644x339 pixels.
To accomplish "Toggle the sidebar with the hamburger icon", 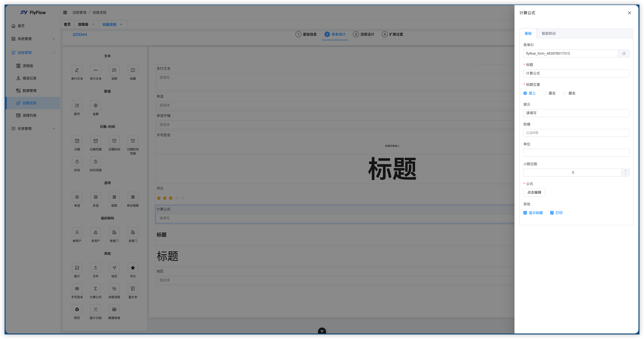I will (65, 12).
